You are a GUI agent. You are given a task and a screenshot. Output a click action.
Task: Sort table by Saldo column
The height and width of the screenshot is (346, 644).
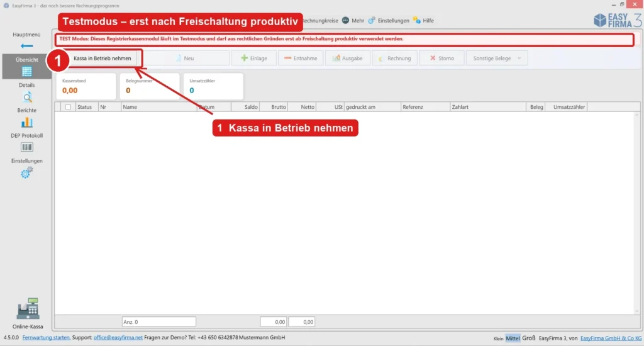coord(245,107)
